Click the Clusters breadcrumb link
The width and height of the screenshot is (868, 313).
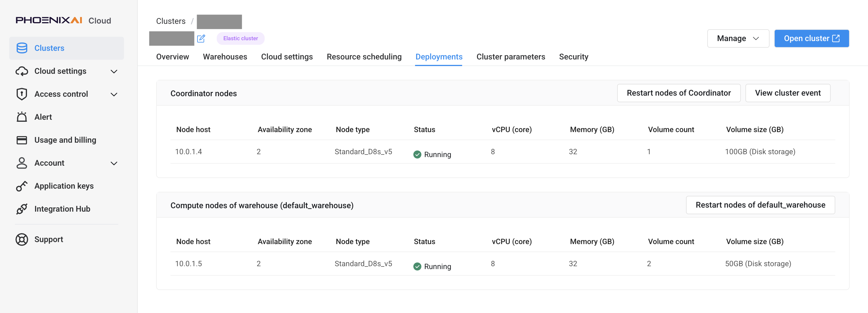[x=170, y=21]
